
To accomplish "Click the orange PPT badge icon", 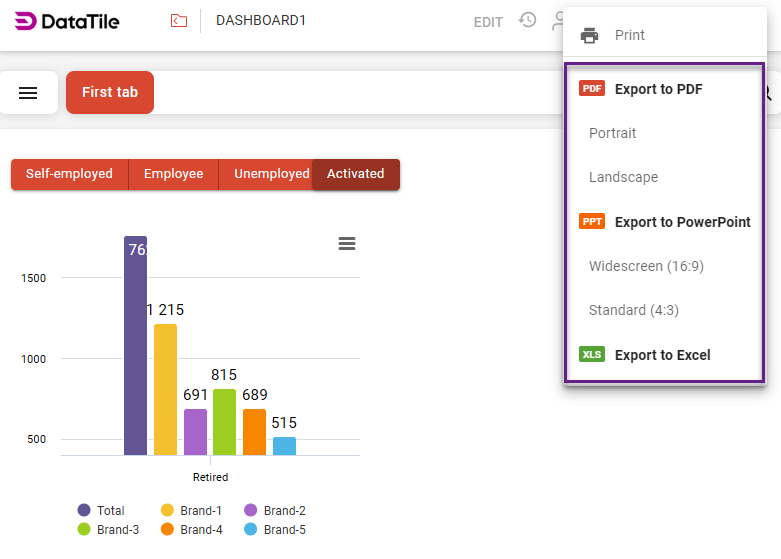I will click(x=592, y=222).
